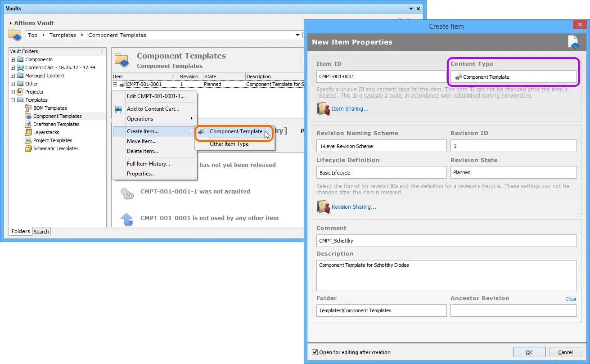Screen dimensions: 590x364
Task: Click the Other folder icon in tree
Action: tap(20, 84)
